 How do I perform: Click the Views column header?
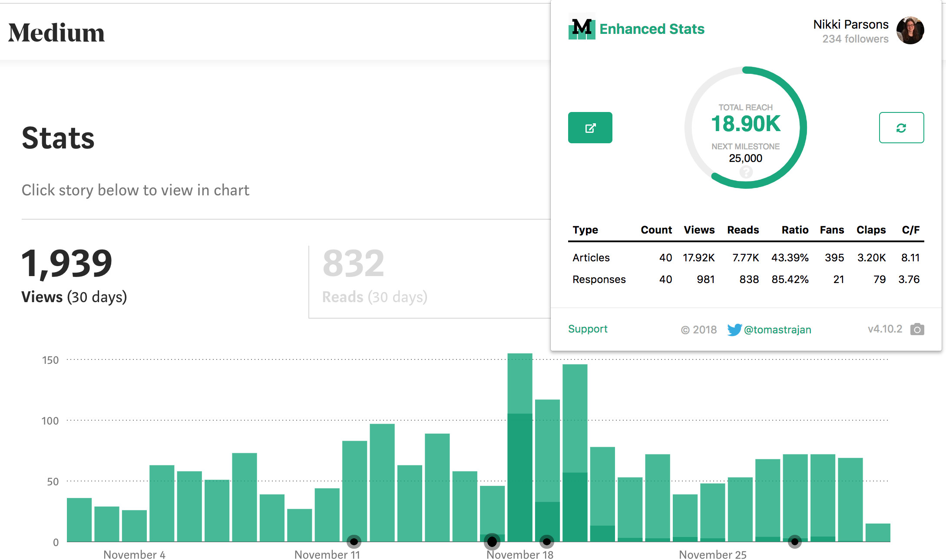coord(699,230)
